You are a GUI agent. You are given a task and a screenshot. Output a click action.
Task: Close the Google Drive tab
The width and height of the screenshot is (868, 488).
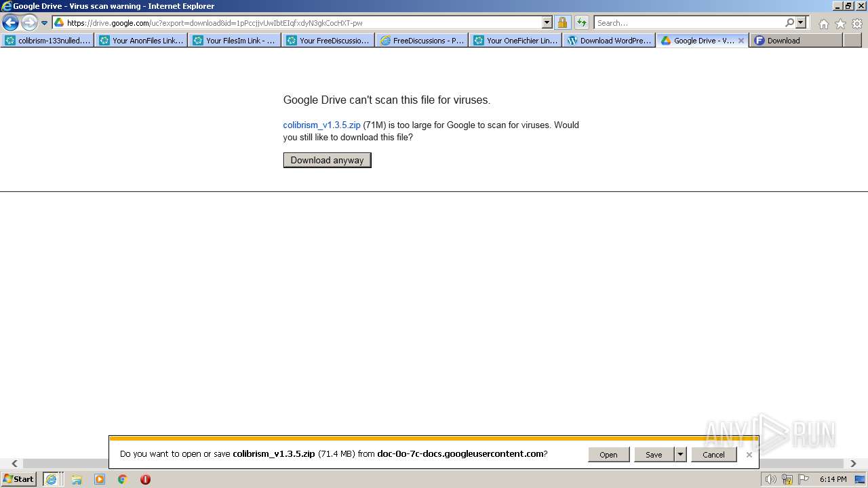741,41
